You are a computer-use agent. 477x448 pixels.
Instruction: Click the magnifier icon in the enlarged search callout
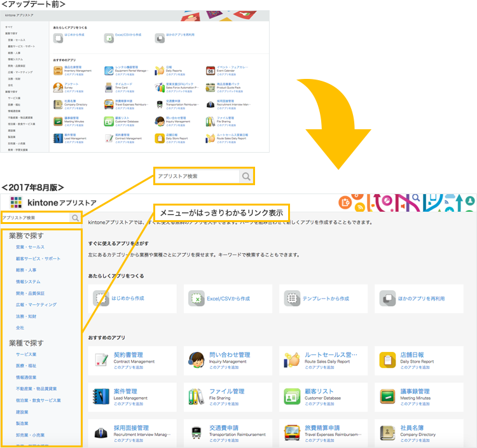246,176
